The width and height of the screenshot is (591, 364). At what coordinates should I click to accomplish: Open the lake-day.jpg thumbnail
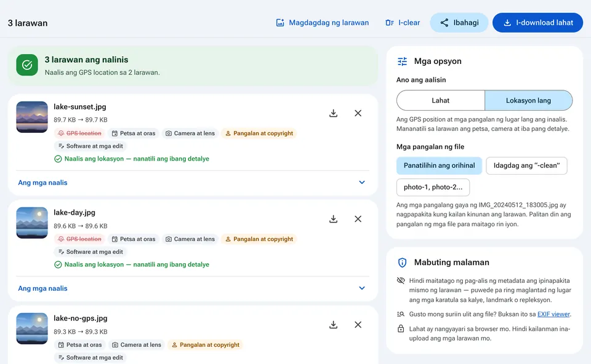32,223
